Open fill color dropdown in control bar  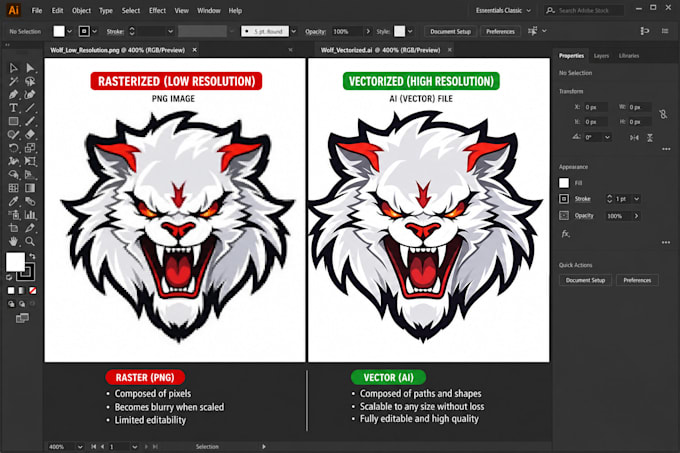[x=69, y=31]
